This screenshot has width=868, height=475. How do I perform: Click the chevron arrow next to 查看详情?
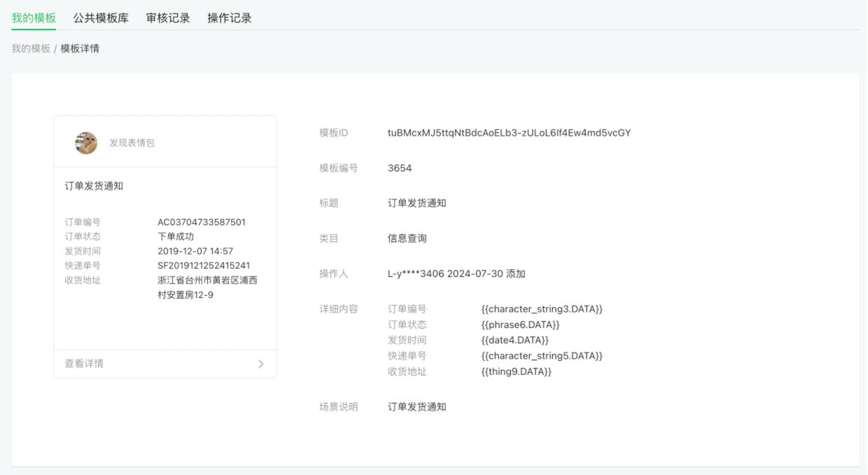[260, 364]
